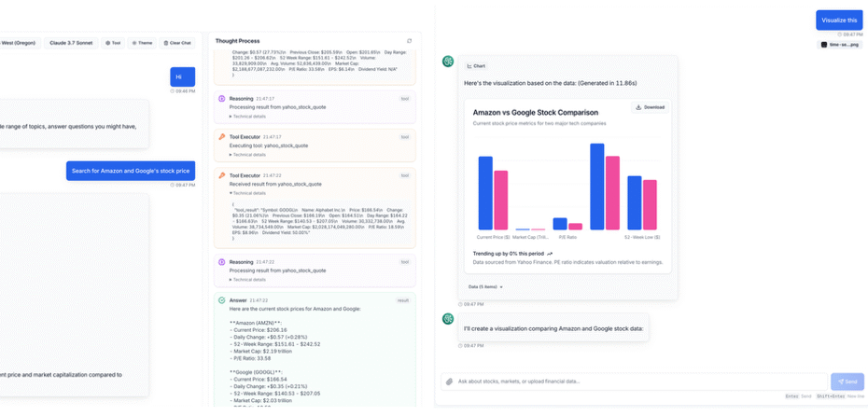This screenshot has height=416, width=868.
Task: Click the green Answer checkmark icon
Action: [222, 300]
